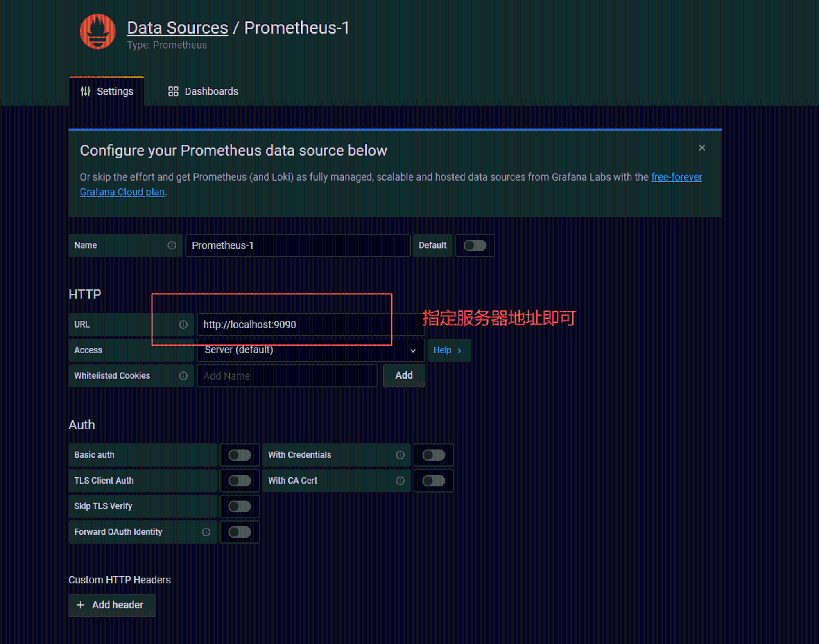Dismiss the Prometheus configuration info banner
The width and height of the screenshot is (819, 644).
702,148
